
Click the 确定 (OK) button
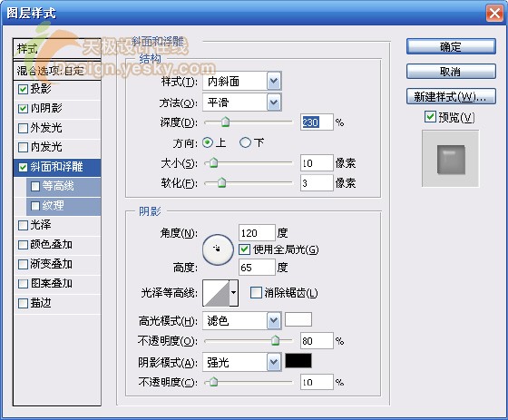coord(451,46)
